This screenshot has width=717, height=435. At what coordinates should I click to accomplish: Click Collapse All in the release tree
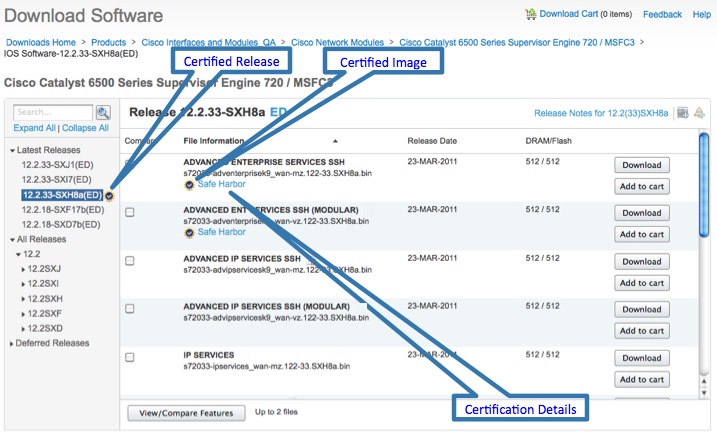click(x=85, y=128)
